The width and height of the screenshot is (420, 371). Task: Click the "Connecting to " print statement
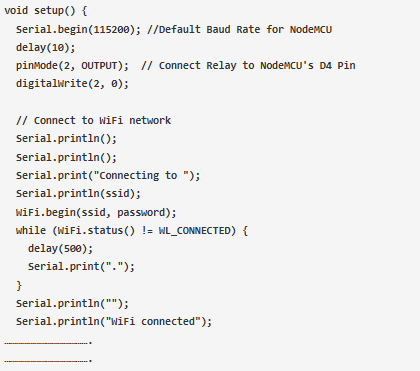(x=108, y=175)
